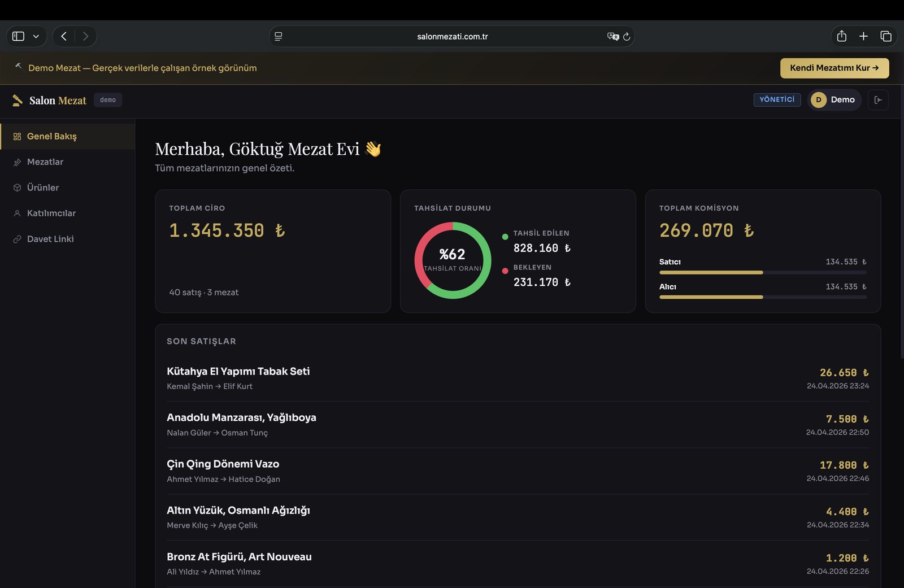Open the Demo user profile button
Screen dimensions: 904x588
point(834,100)
